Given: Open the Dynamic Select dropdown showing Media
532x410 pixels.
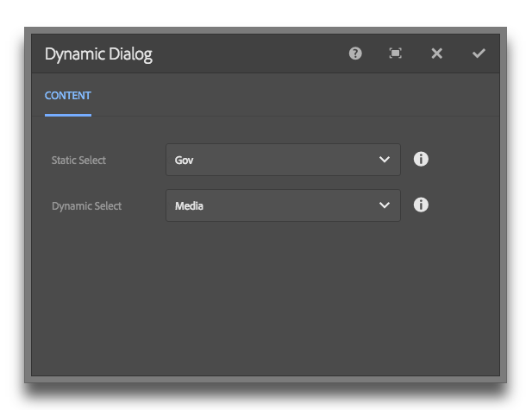Looking at the screenshot, I should [x=283, y=205].
